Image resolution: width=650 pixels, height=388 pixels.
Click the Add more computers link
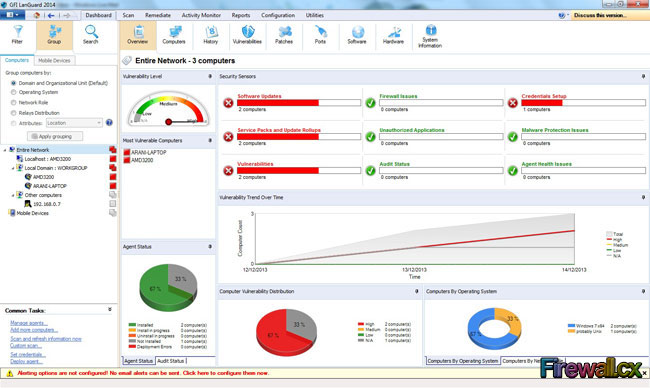[x=34, y=330]
